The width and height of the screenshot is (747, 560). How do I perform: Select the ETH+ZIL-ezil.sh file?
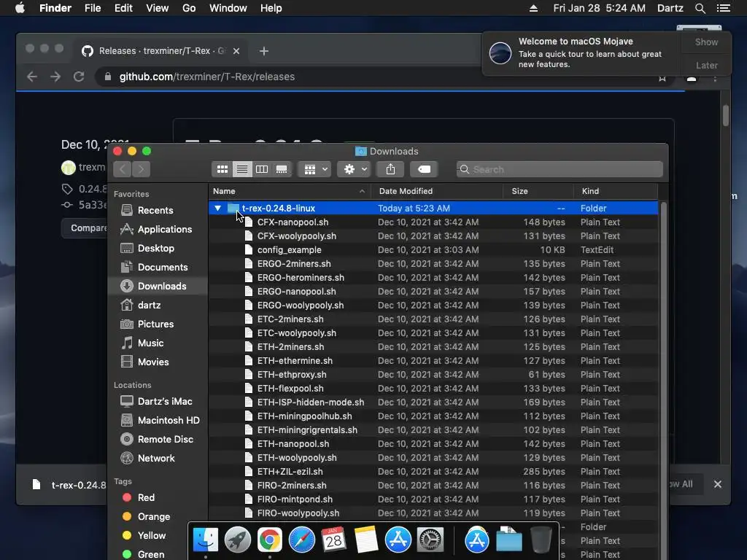pyautogui.click(x=433, y=472)
